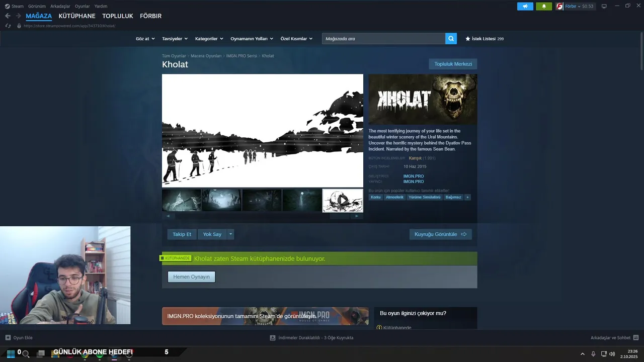Screen dimensions: 644x362
Task: Click the Topluluk Merkezi button
Action: coord(453,64)
